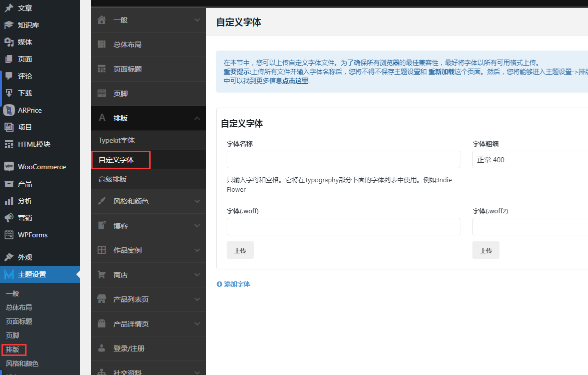The width and height of the screenshot is (588, 375).
Task: Open the 字体粗细 dropdown showing 正常 400
Action: [x=530, y=159]
